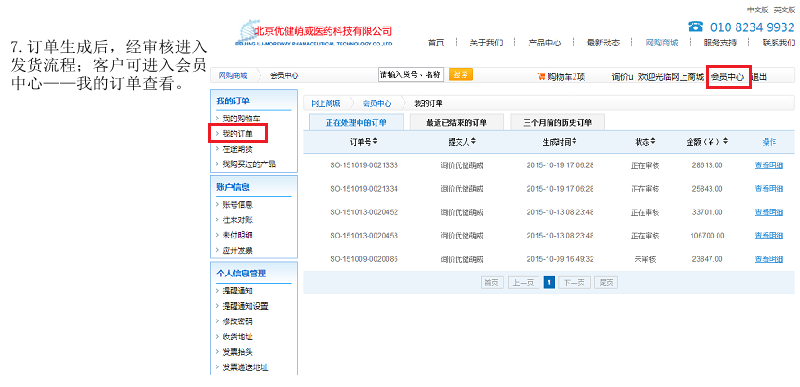Switch to 最近已结束的订单 tab
The image size is (800, 387).
[457, 122]
